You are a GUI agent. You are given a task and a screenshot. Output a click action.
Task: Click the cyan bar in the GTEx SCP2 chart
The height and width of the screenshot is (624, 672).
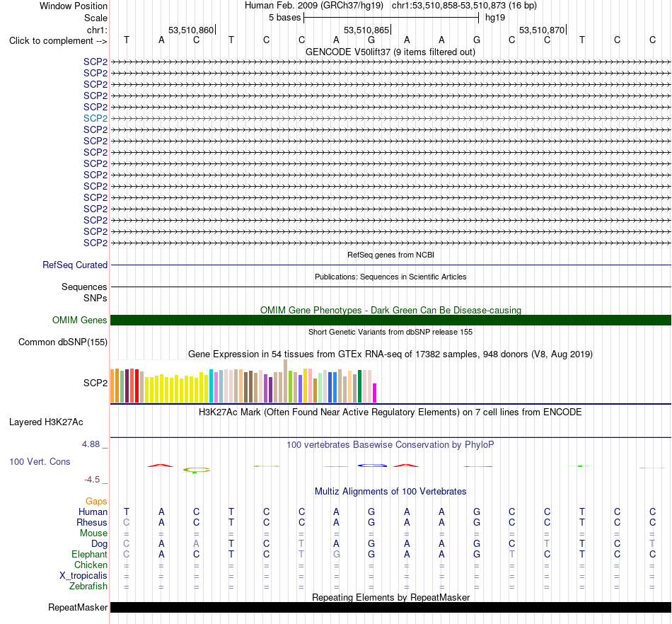coord(212,386)
